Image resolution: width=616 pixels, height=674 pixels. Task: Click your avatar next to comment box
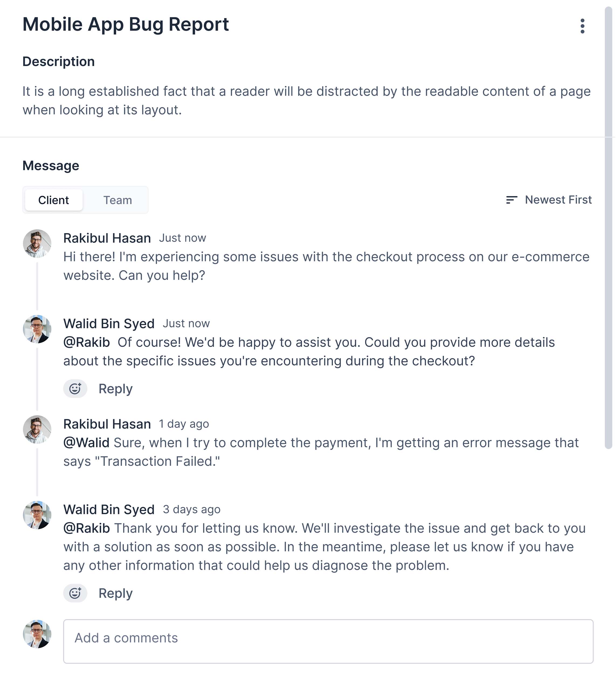pyautogui.click(x=37, y=634)
